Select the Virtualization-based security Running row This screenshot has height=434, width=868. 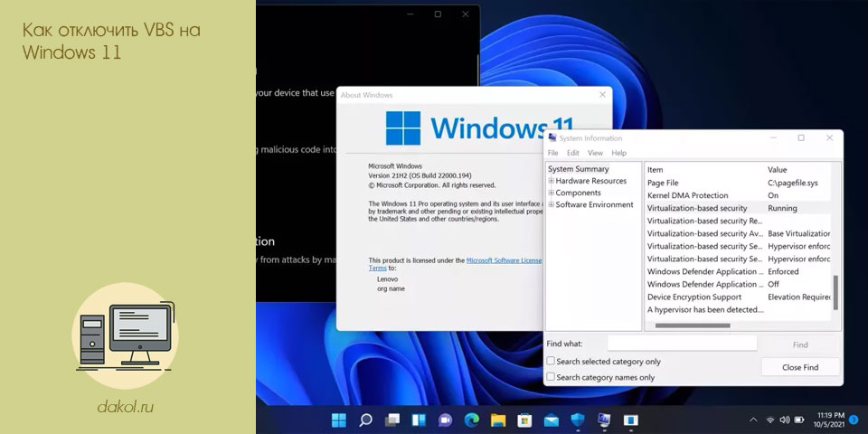[x=739, y=208]
